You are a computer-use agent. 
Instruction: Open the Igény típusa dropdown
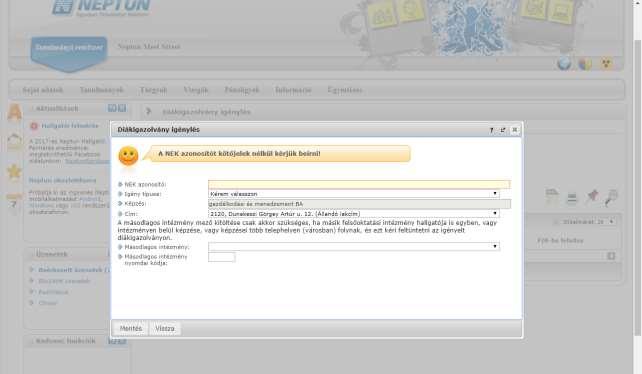tap(354, 194)
